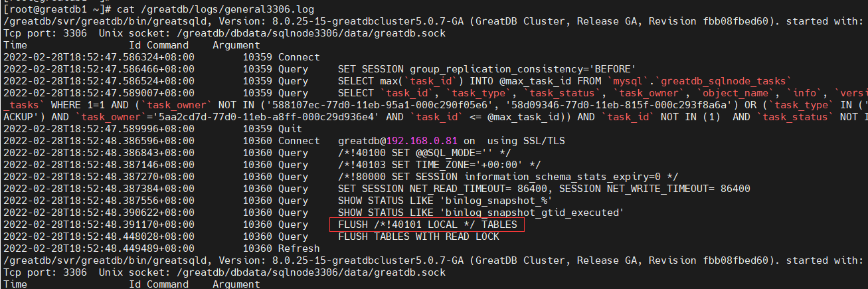
Task: Click SHOW STATUS LIKE 'binlog_snapshot_%' line
Action: click(445, 201)
